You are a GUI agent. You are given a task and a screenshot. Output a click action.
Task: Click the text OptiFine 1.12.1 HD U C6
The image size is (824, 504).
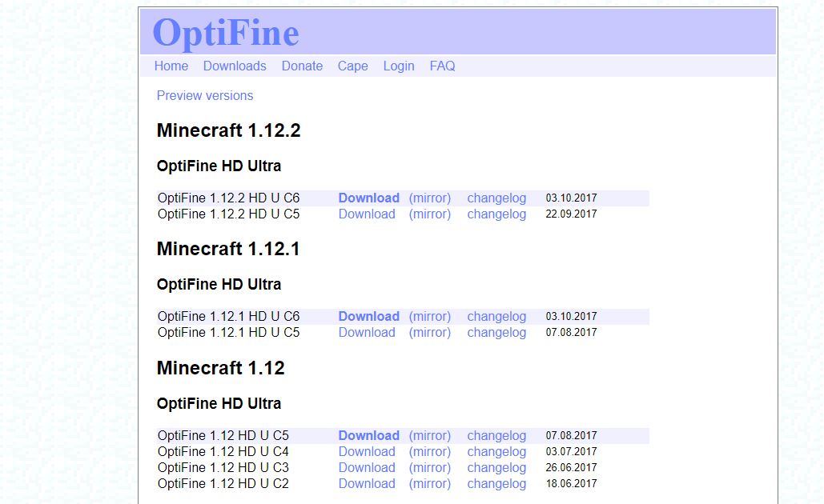228,317
